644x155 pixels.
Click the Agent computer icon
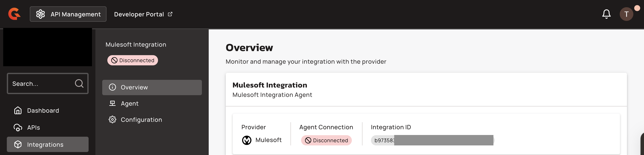click(112, 103)
